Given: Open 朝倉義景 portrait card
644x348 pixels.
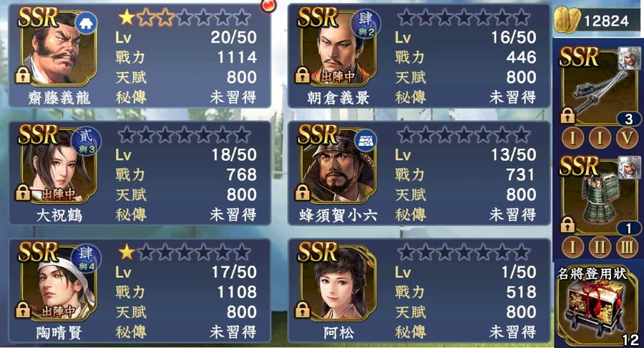Looking at the screenshot, I should [337, 47].
